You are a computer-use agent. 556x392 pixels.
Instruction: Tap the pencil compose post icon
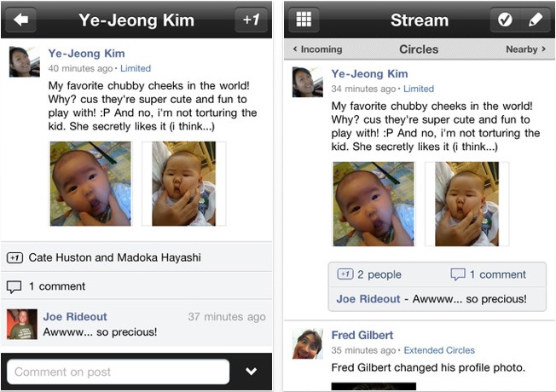tap(535, 20)
